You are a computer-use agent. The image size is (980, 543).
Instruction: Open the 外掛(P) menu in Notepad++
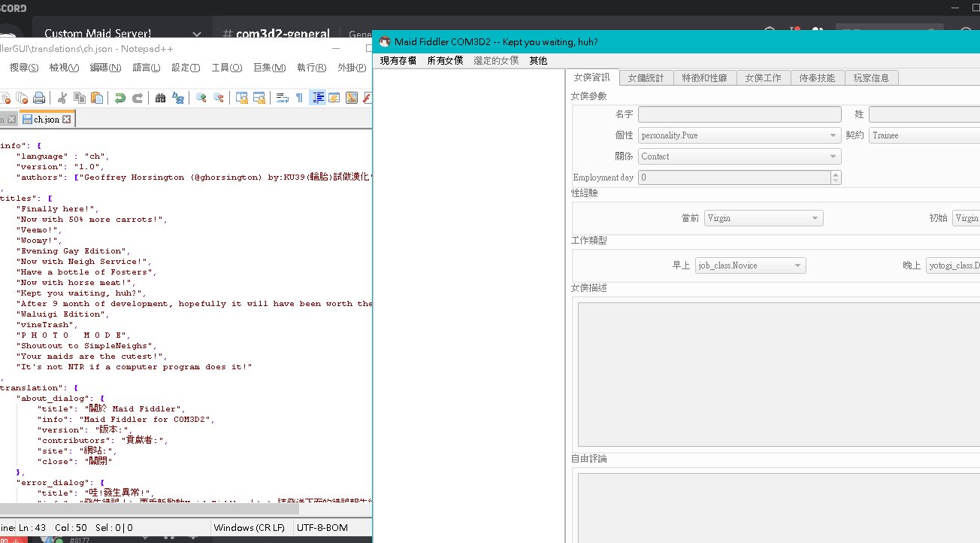[352, 68]
